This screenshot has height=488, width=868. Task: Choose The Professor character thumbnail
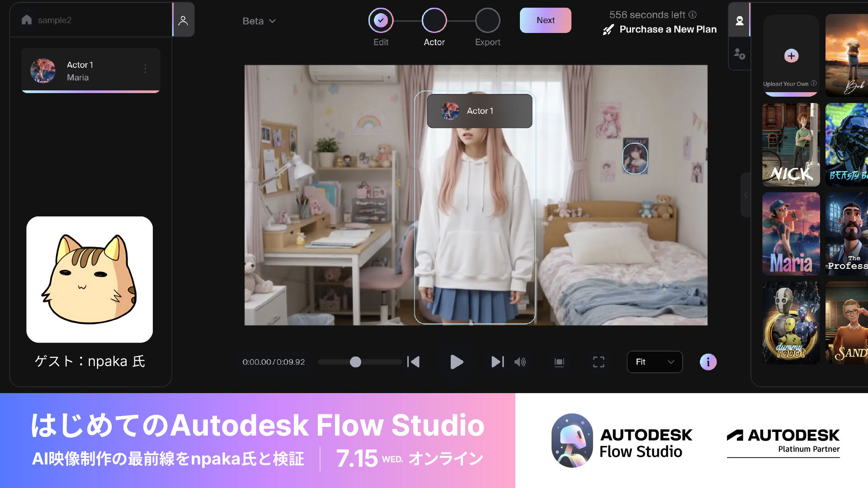click(x=847, y=234)
